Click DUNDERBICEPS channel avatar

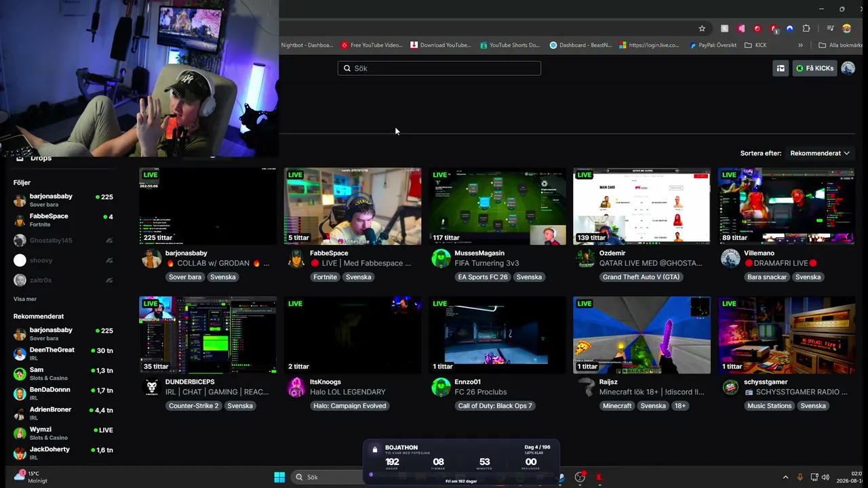coord(151,387)
